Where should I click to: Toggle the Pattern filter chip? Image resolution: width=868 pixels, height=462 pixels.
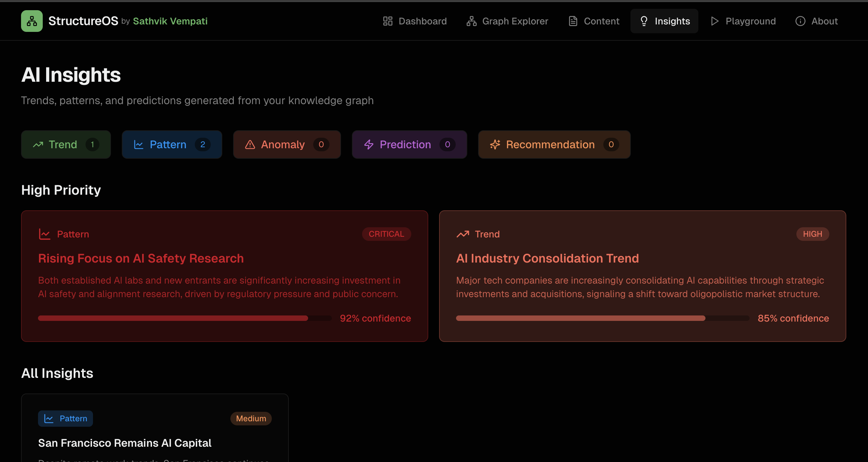pos(172,145)
